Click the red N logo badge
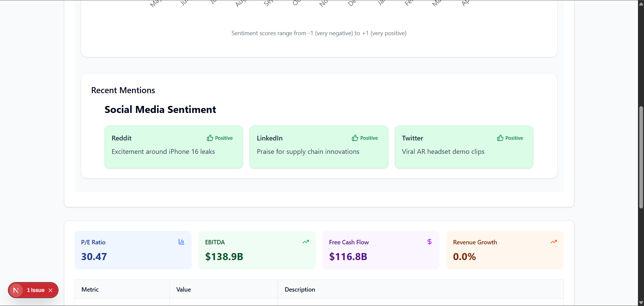Viewport: 644px width, 306px height. click(x=16, y=290)
